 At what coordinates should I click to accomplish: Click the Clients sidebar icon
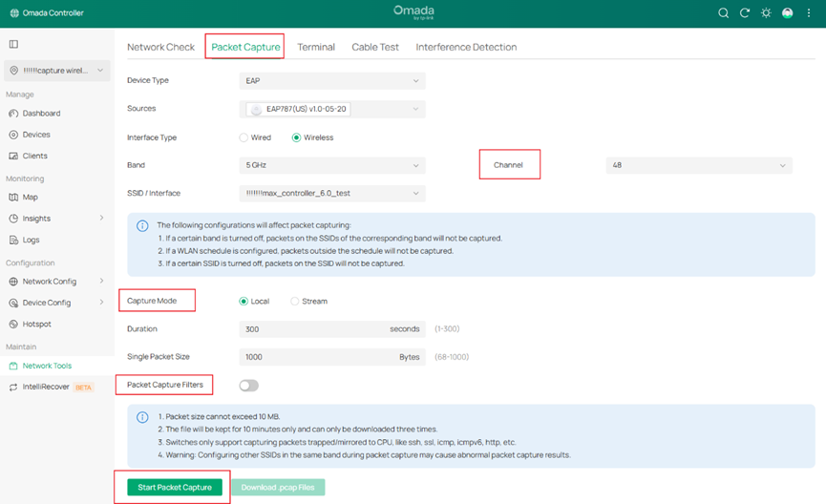point(13,156)
